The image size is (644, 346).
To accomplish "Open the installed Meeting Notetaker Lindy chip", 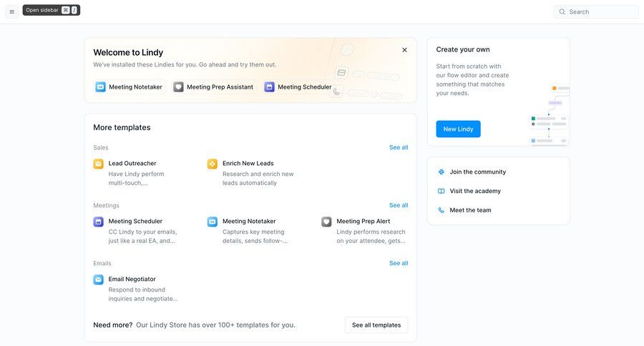I will 130,87.
